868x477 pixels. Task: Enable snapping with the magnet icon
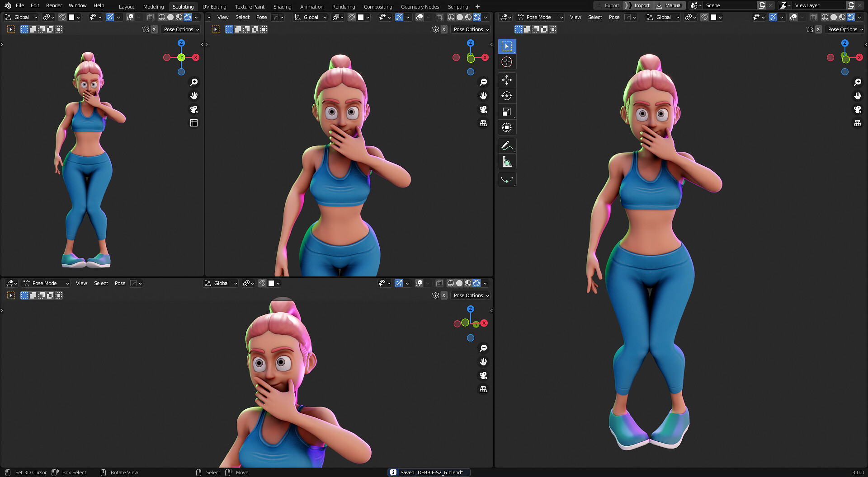pyautogui.click(x=704, y=17)
